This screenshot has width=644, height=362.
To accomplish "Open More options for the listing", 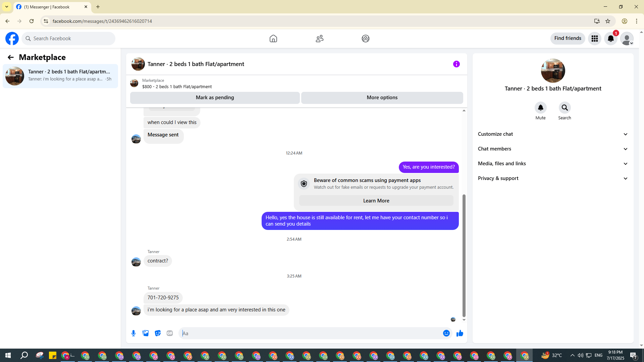I will click(382, 98).
